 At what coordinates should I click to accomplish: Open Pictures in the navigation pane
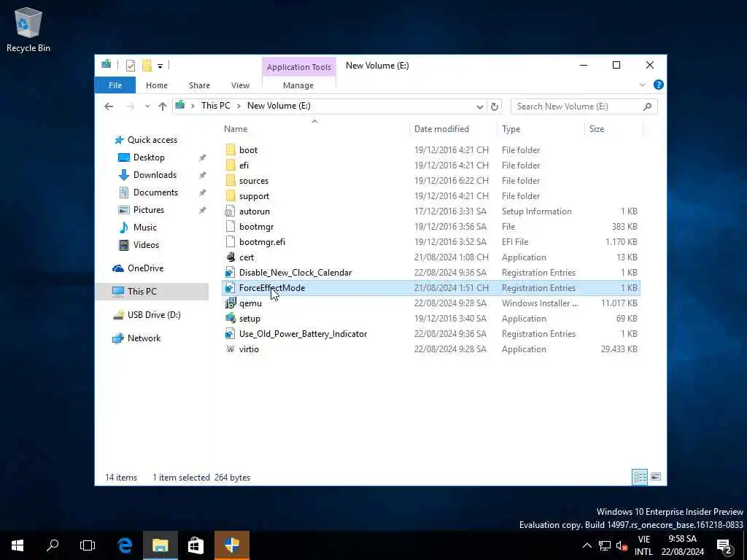coord(149,210)
